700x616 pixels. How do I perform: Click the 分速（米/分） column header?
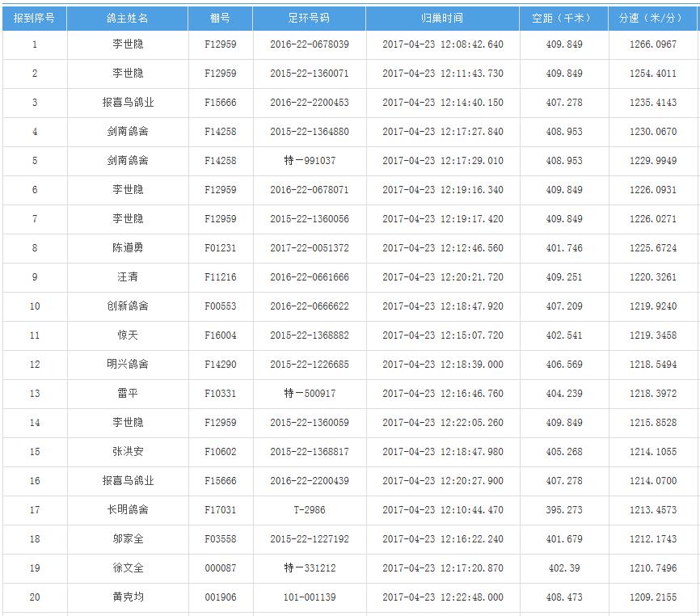click(652, 18)
